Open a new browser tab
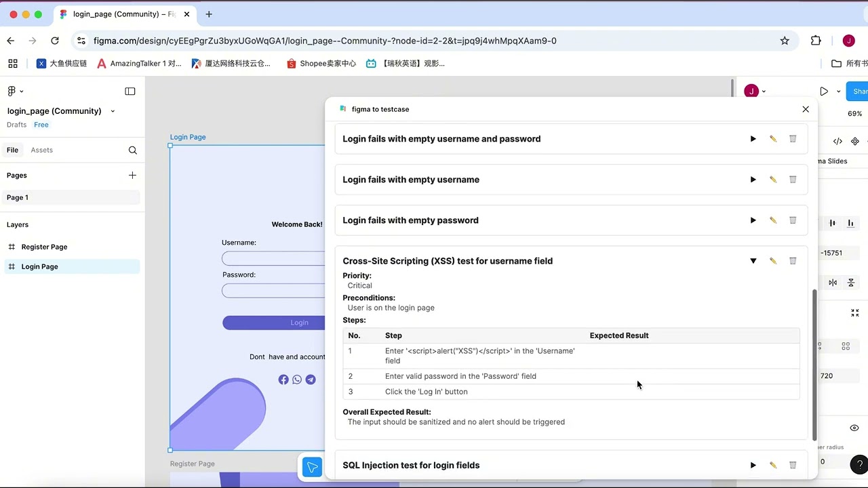 click(x=209, y=14)
